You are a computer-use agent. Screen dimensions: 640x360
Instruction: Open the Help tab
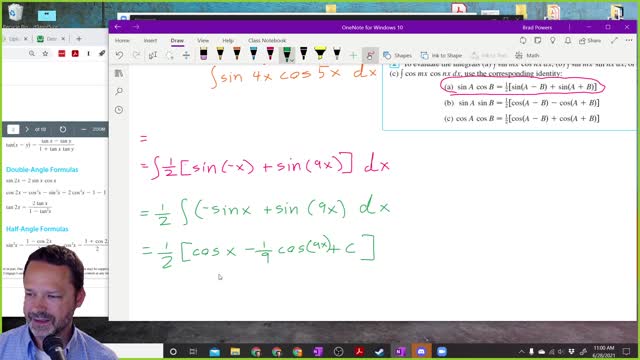point(228,40)
